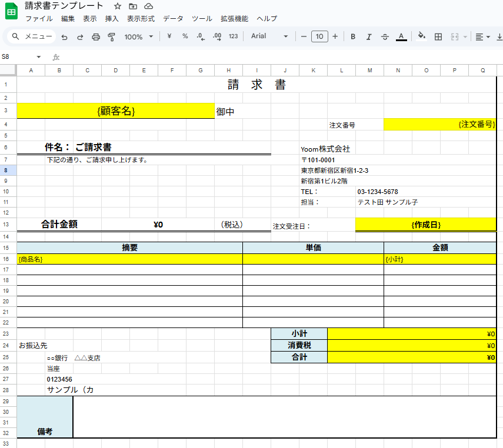Click the redo arrow icon
Viewport: 503px width, 448px height.
pos(80,37)
